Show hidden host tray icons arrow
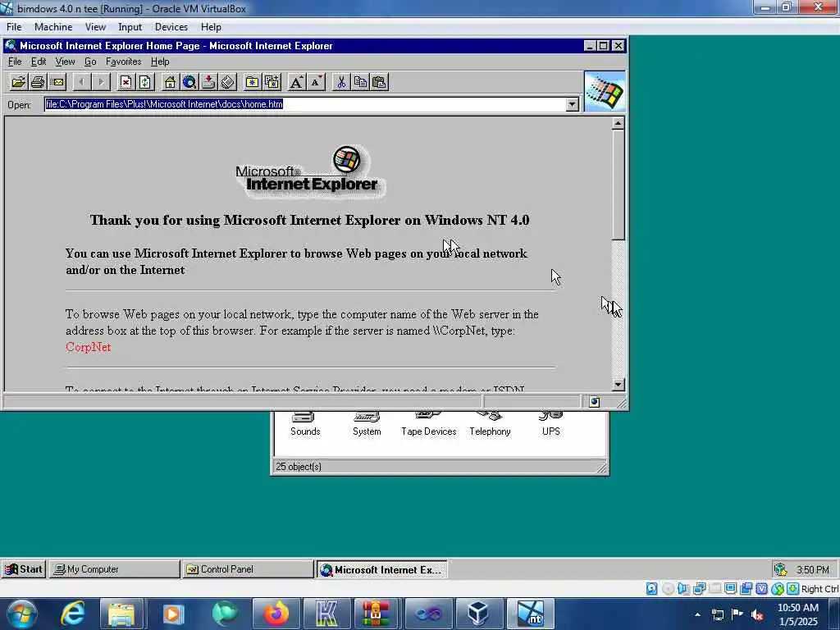This screenshot has width=840, height=630. (697, 614)
